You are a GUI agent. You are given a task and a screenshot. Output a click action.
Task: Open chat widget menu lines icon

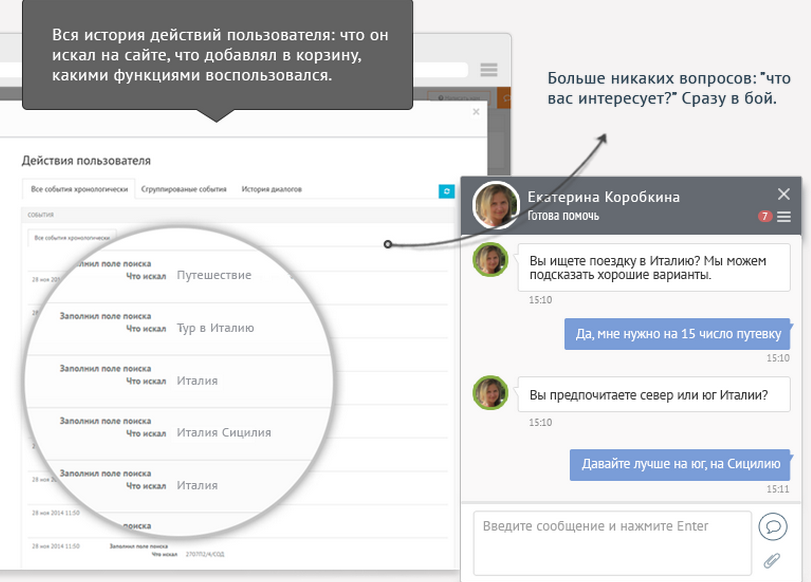pos(784,217)
